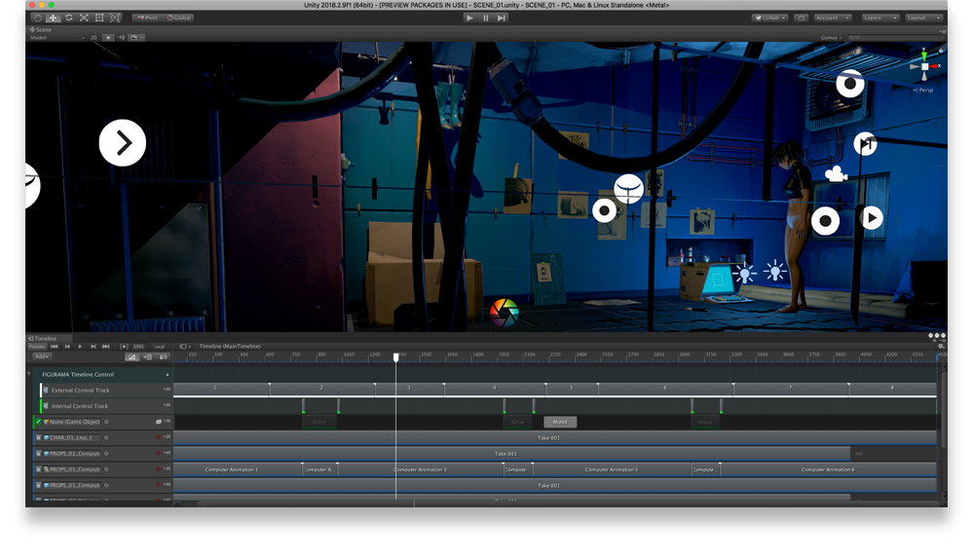Screen dimensions: 974x560
Task: Click the Timeline playhead marker
Action: 395,357
